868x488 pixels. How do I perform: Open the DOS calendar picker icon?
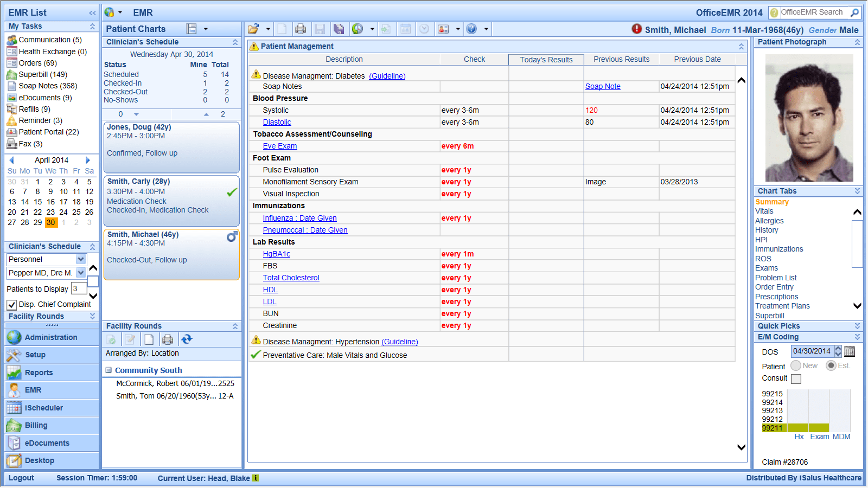point(850,351)
